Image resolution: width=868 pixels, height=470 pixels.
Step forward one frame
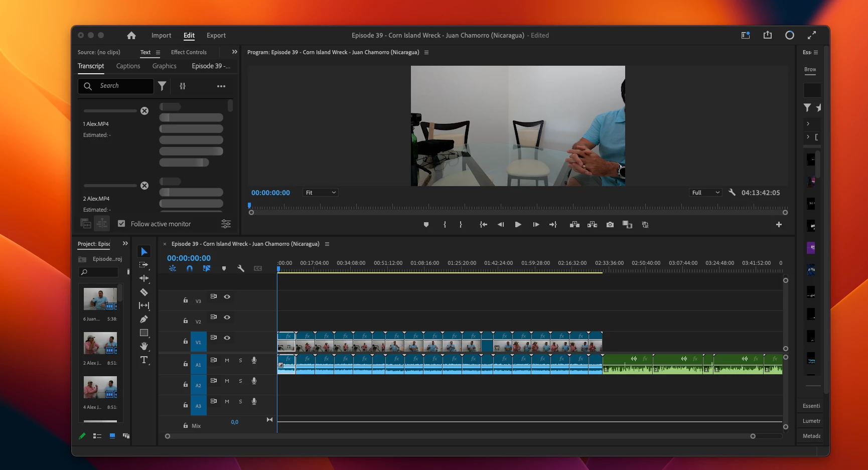[x=536, y=225]
